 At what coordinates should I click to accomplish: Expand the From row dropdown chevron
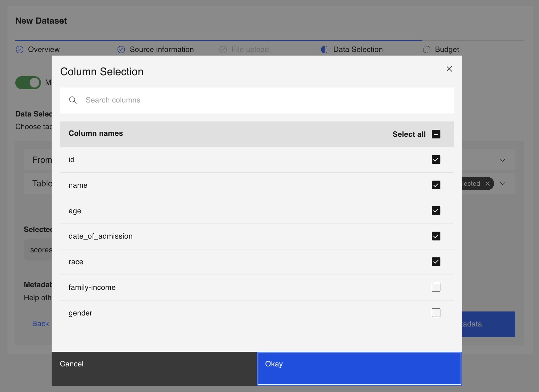point(503,160)
